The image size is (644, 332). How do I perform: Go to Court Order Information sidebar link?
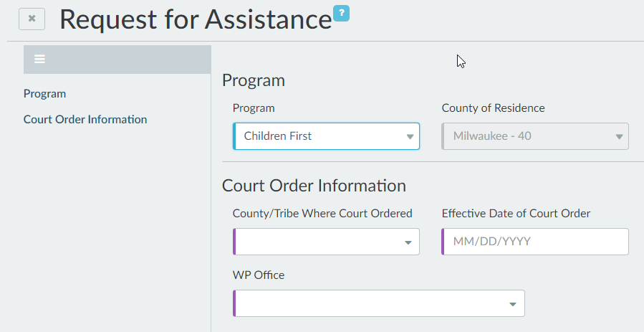click(85, 120)
